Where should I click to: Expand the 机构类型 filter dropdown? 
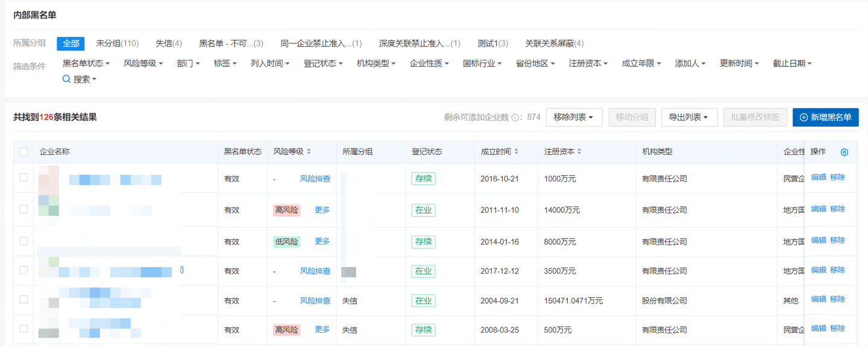click(376, 63)
